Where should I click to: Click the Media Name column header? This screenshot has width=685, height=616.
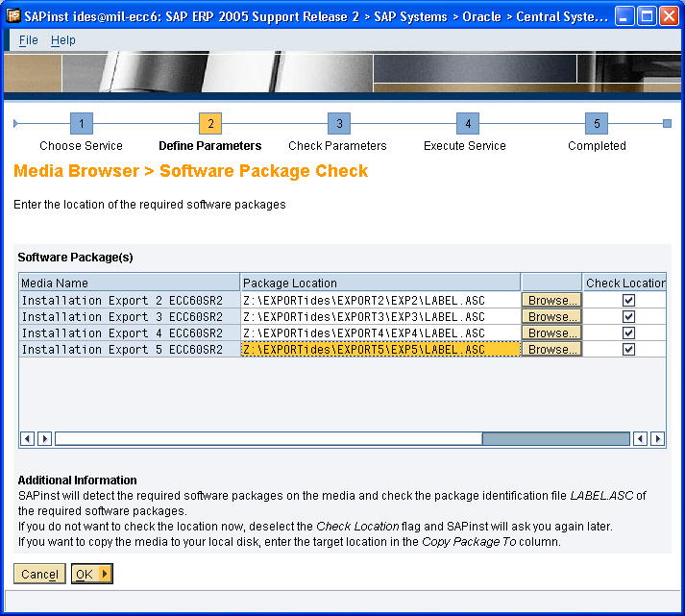pos(129,283)
